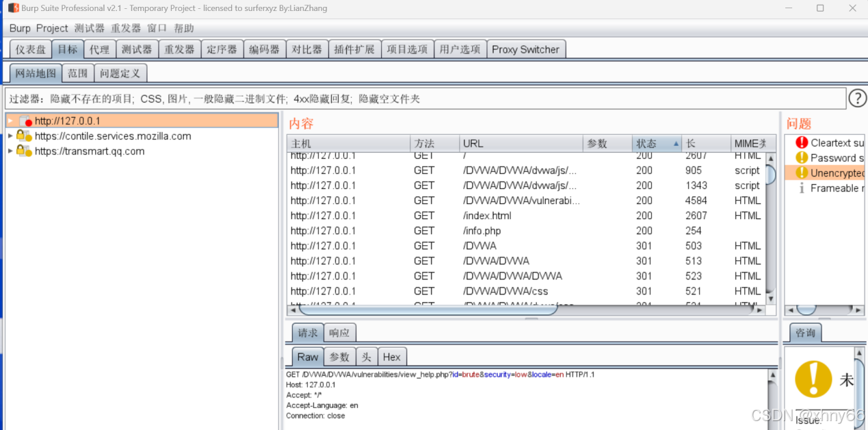Click content table horizontal scrollbar right arrow
This screenshot has height=430, width=868.
coord(759,310)
